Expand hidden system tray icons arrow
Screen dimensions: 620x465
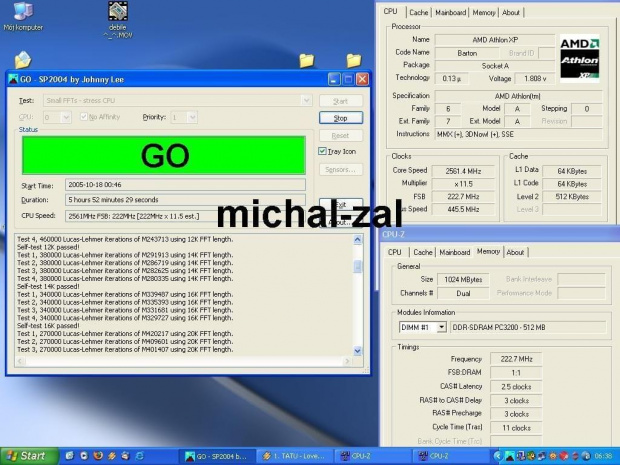coord(498,456)
